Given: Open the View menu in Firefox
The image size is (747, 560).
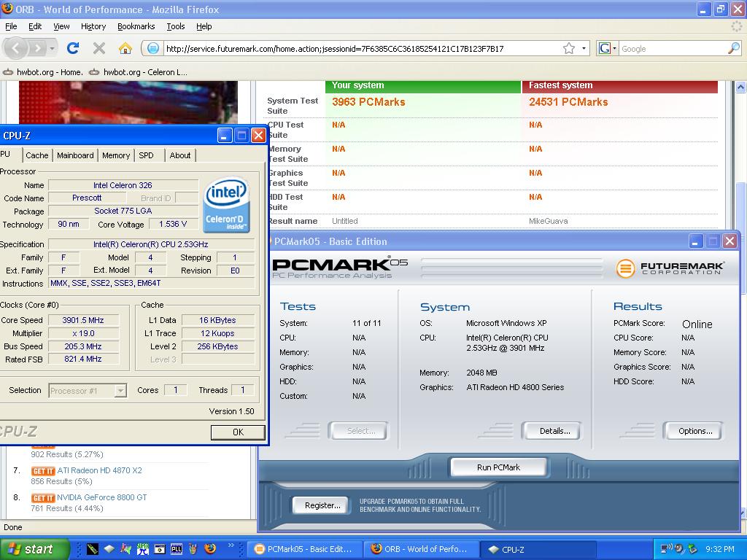Looking at the screenshot, I should (x=61, y=27).
